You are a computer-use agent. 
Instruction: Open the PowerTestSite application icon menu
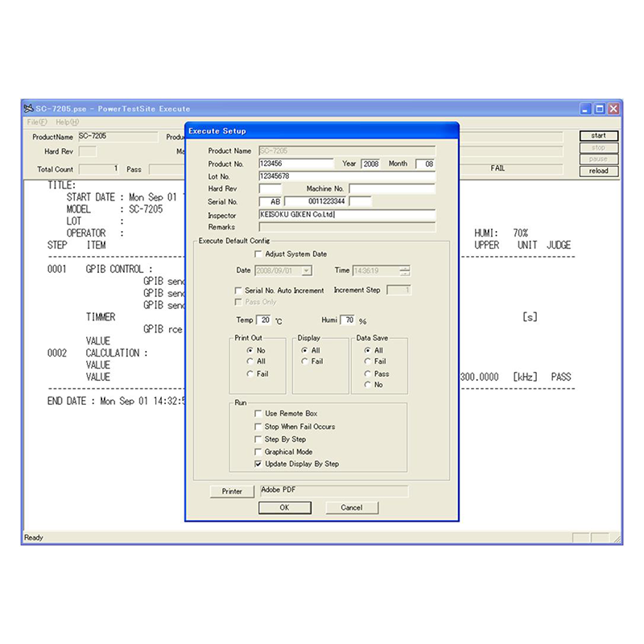click(28, 108)
